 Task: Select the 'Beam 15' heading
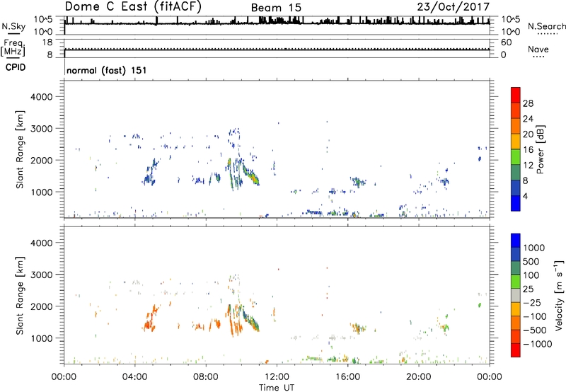(x=276, y=8)
